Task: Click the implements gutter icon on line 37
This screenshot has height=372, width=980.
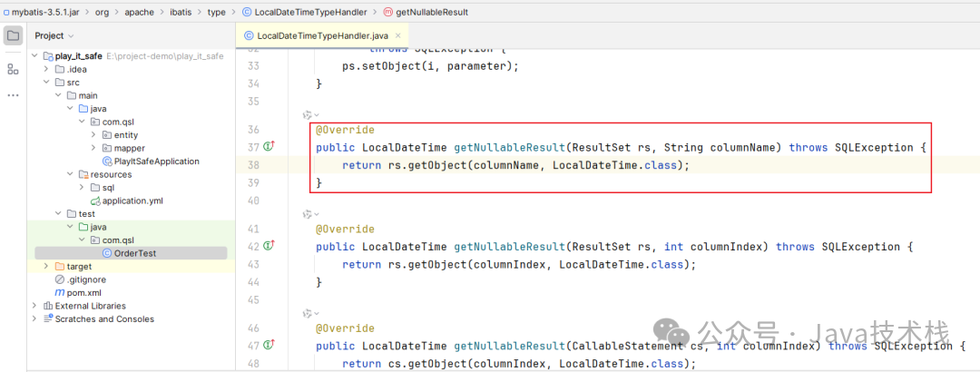Action: [270, 148]
